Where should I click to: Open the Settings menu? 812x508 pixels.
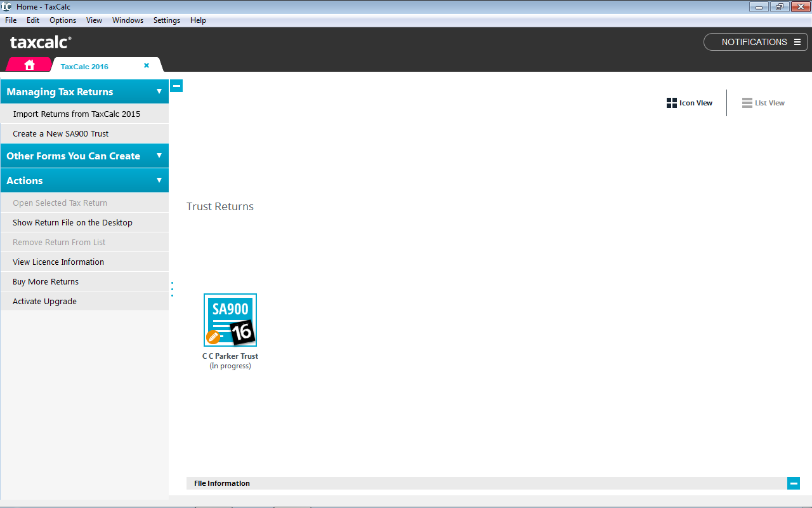coord(167,20)
